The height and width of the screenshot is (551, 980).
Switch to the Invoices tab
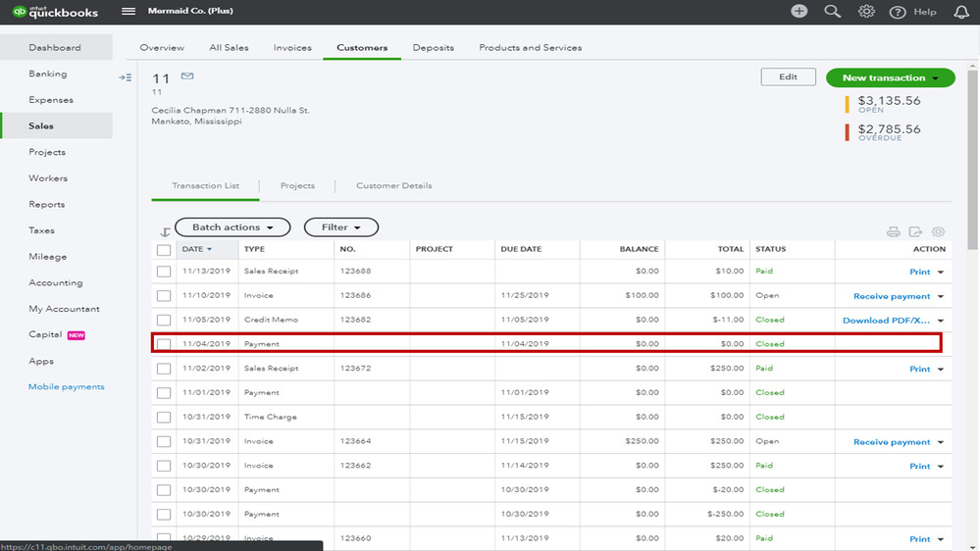tap(292, 47)
